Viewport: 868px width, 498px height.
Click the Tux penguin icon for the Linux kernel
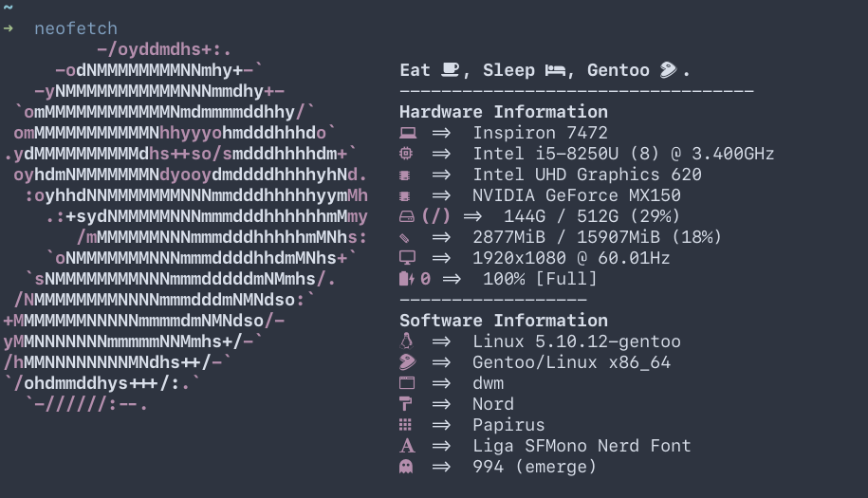pyautogui.click(x=407, y=341)
